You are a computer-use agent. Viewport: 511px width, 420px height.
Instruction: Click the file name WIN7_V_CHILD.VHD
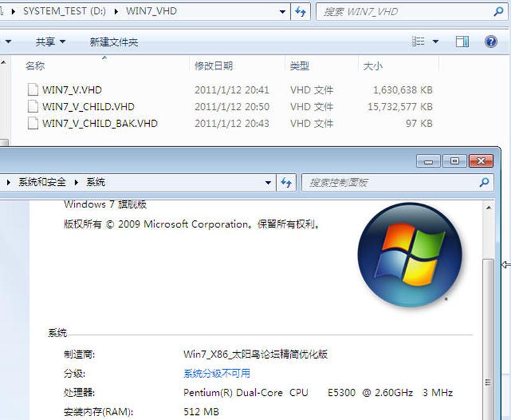point(88,107)
